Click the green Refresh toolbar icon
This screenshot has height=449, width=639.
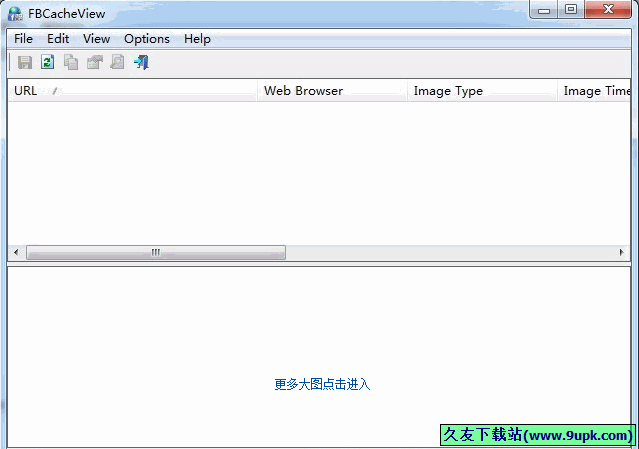tap(48, 62)
